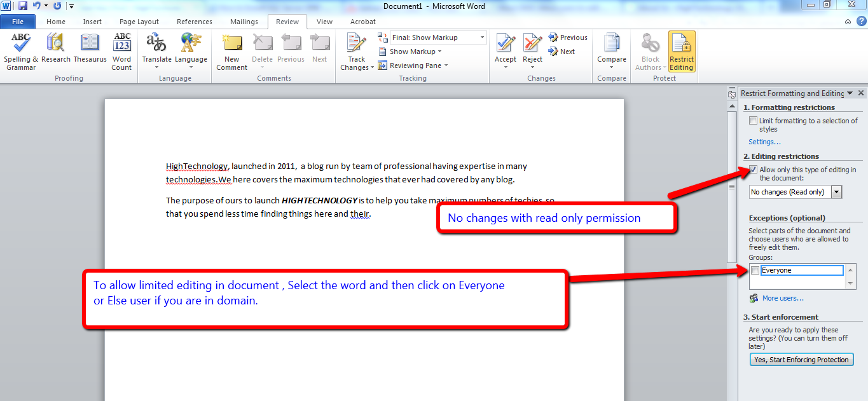The image size is (868, 401).
Task: Run Spelling & Grammar check
Action: click(21, 52)
